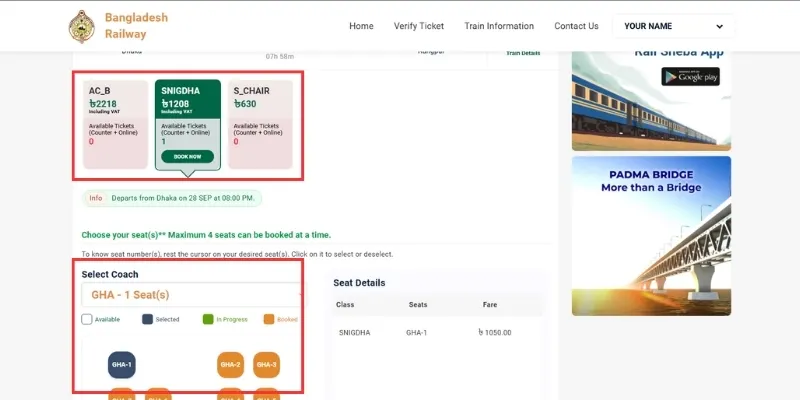Select the AC_B class card
The width and height of the screenshot is (800, 400).
pyautogui.click(x=115, y=124)
